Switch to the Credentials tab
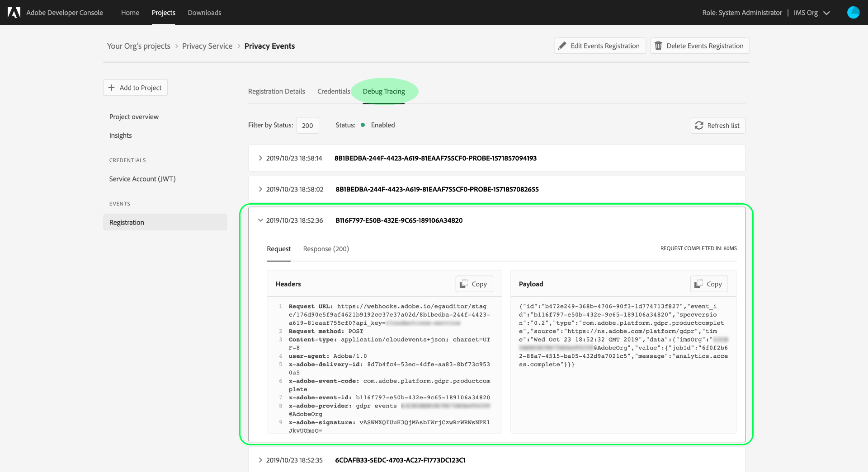This screenshot has height=472, width=868. point(334,91)
